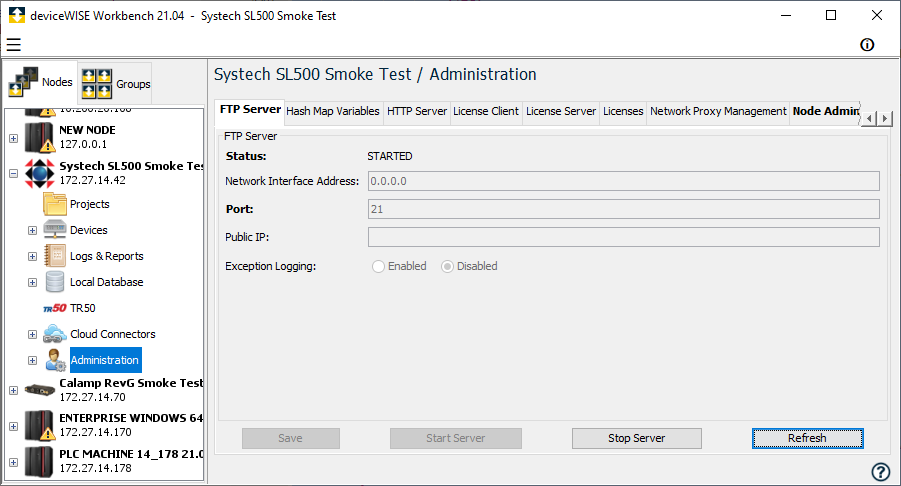Select the Enabled exception logging radio button
Viewport: 901px width, 486px height.
378,267
